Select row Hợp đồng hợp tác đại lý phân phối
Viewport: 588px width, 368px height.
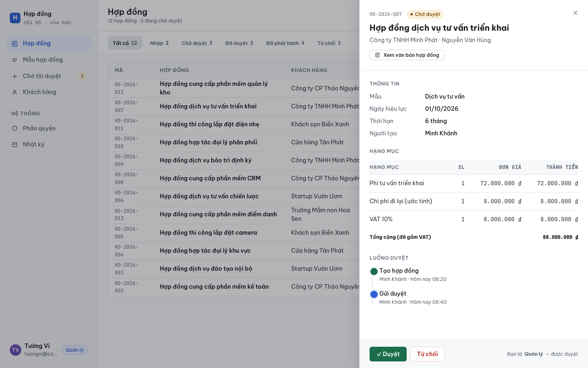click(x=234, y=142)
